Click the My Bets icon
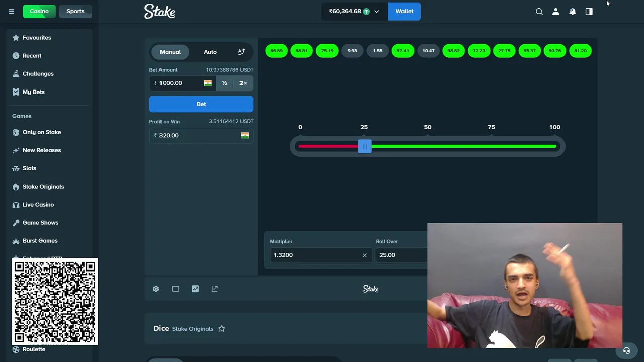 (16, 92)
